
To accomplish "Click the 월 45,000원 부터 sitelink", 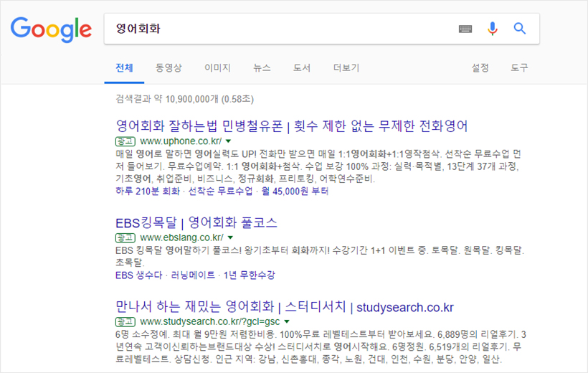I will (x=295, y=192).
